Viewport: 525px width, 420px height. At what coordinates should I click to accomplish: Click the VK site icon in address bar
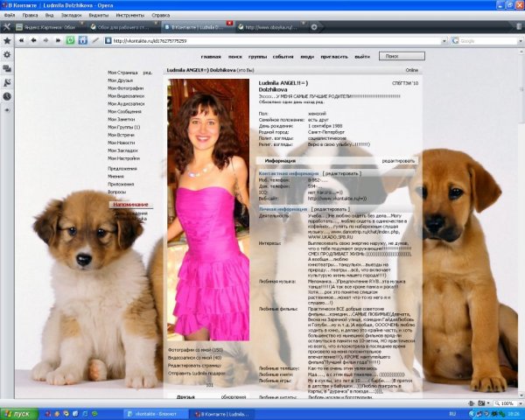108,41
